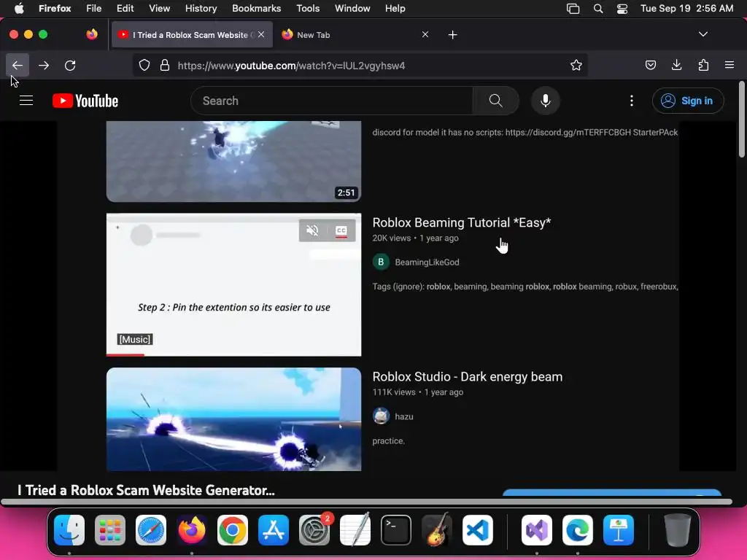This screenshot has width=747, height=560.
Task: Open Finder from the Dock
Action: click(x=69, y=530)
